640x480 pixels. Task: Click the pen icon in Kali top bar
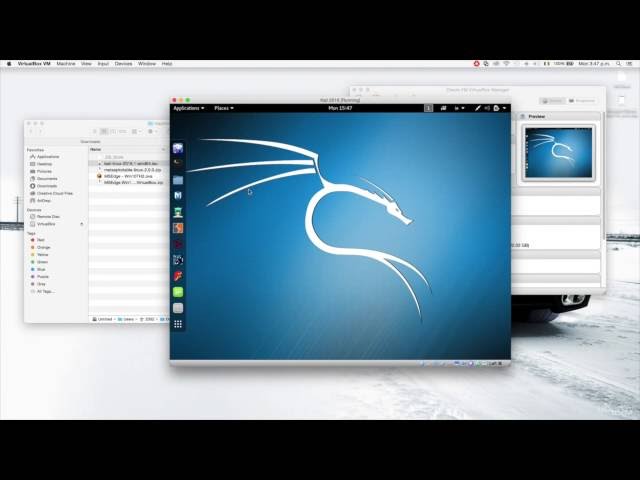pos(477,108)
